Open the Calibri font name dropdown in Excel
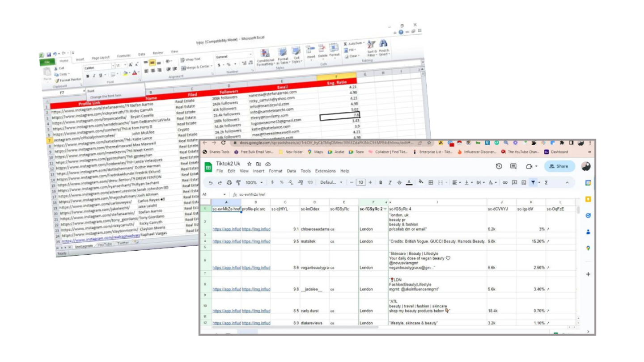Screen dimensions: 644x362 pyautogui.click(x=113, y=67)
